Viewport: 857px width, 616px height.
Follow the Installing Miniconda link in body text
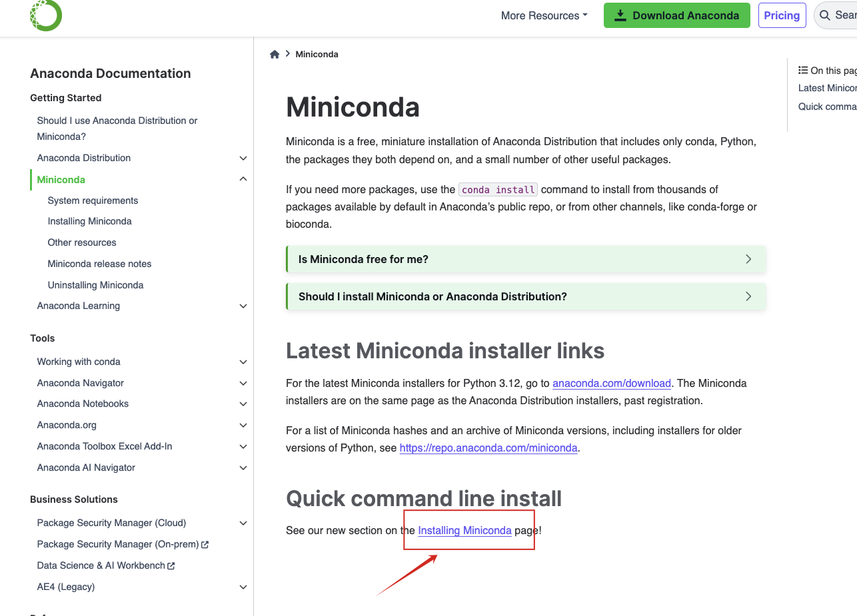pyautogui.click(x=464, y=530)
